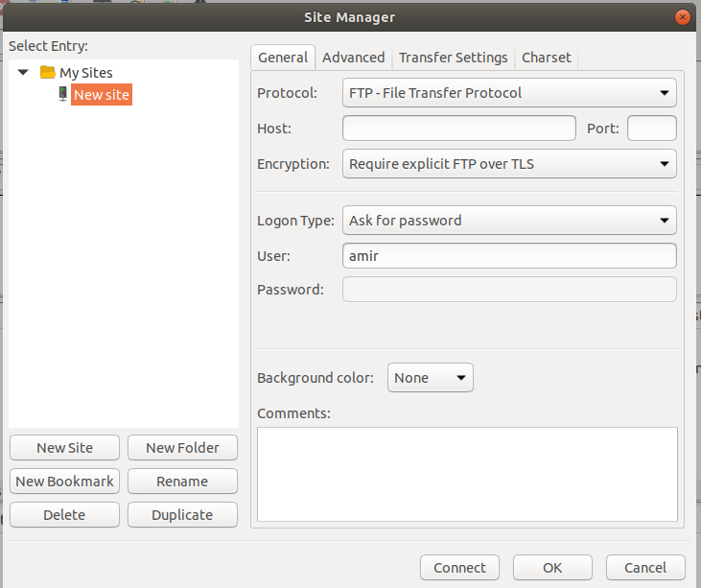Click the server icon beside New site
Screen dimensions: 701x588
63,94
